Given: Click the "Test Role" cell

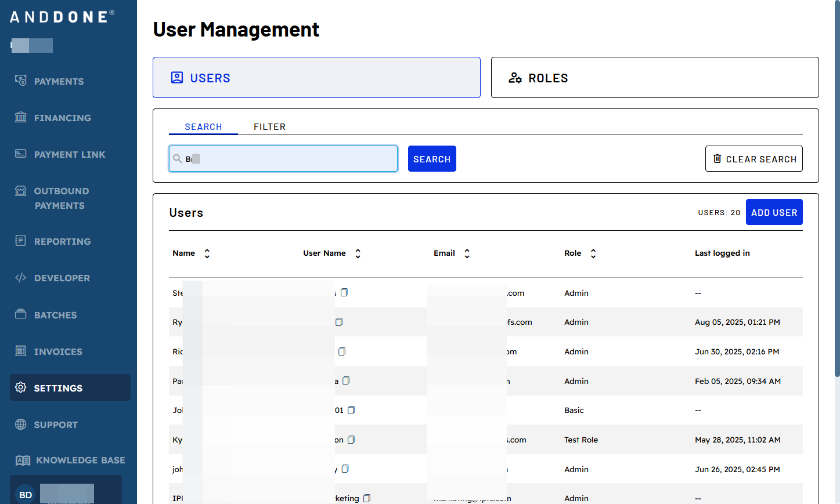Looking at the screenshot, I should point(581,440).
